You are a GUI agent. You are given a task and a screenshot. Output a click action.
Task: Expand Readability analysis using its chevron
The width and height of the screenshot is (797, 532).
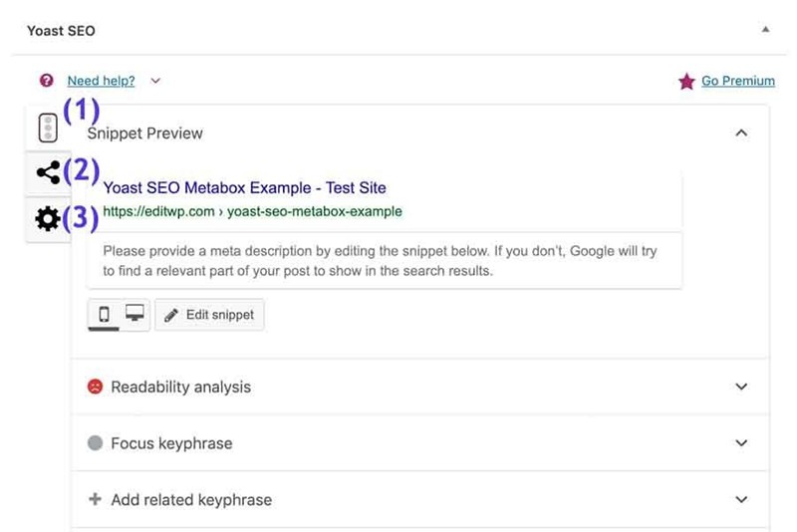pos(740,387)
